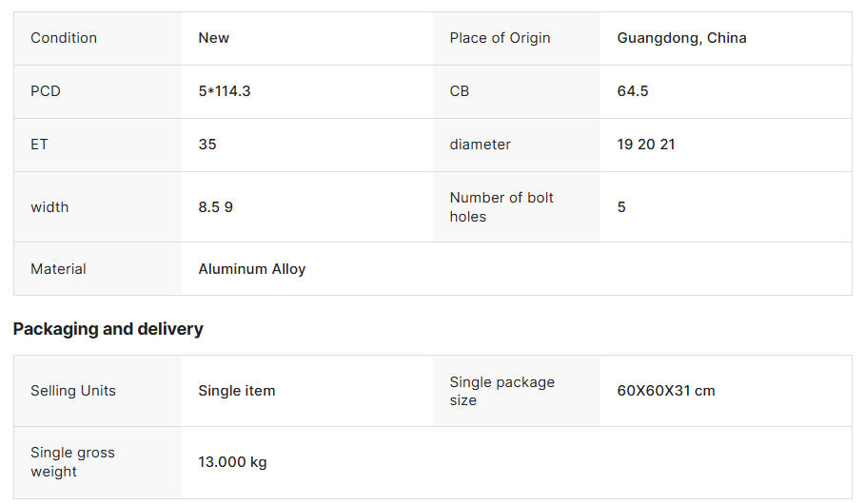Click the "Number of bolt holes" label

click(501, 207)
